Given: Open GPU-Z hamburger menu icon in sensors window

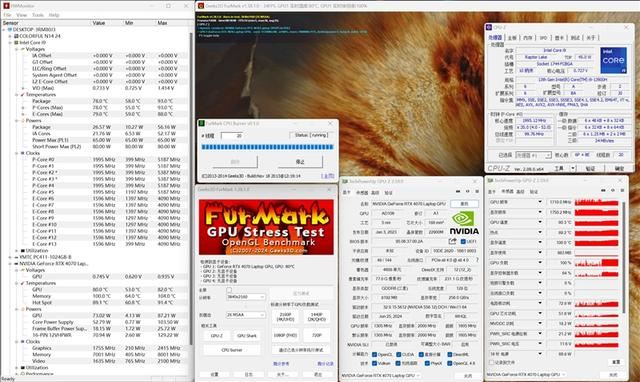Looking at the screenshot, I should tap(622, 191).
